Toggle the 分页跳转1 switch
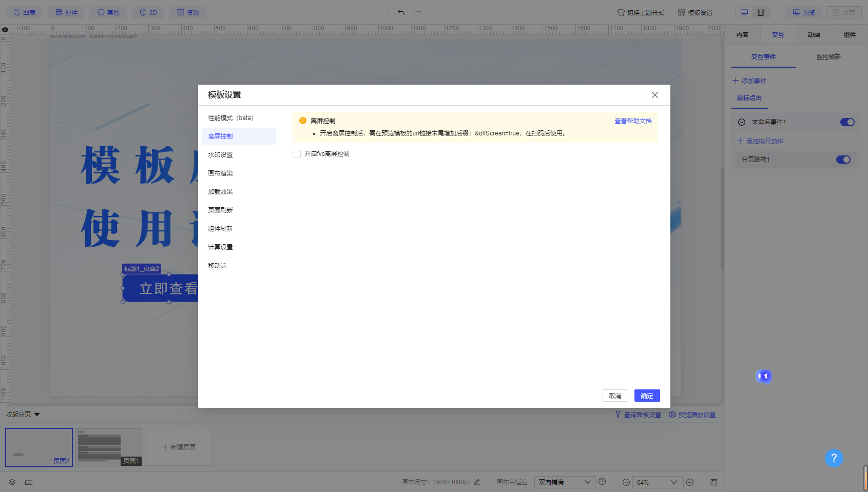Viewport: 868px width, 492px height. [x=843, y=160]
